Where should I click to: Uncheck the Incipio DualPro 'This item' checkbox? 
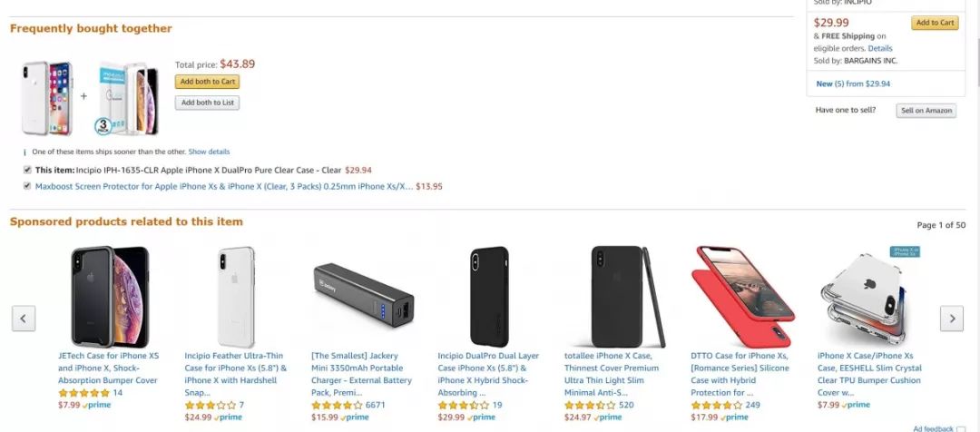tap(27, 170)
